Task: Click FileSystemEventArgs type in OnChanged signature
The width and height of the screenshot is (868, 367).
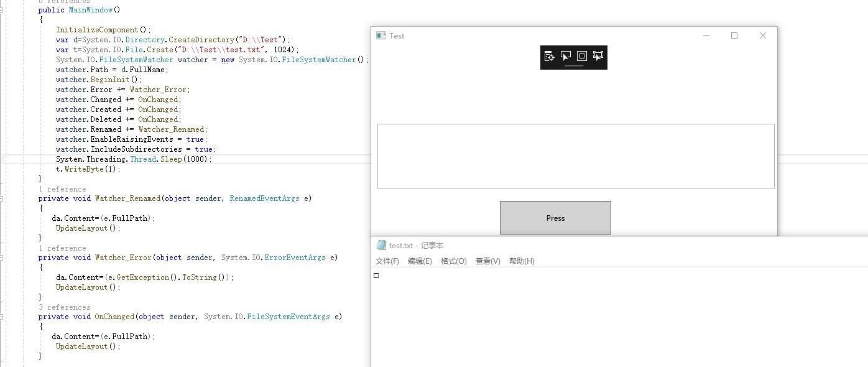Action: click(289, 317)
